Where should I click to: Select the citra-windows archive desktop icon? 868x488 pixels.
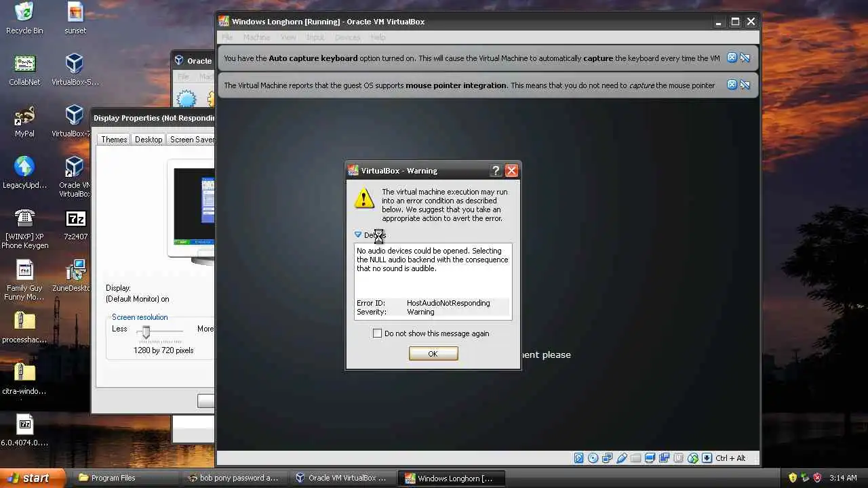24,379
